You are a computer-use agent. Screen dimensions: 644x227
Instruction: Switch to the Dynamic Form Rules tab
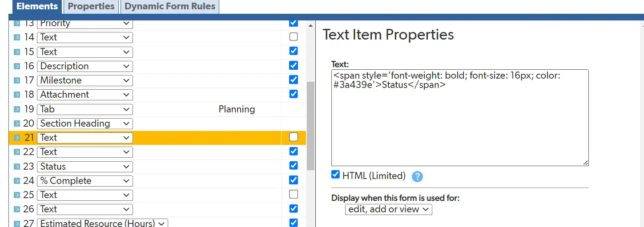[x=170, y=7]
